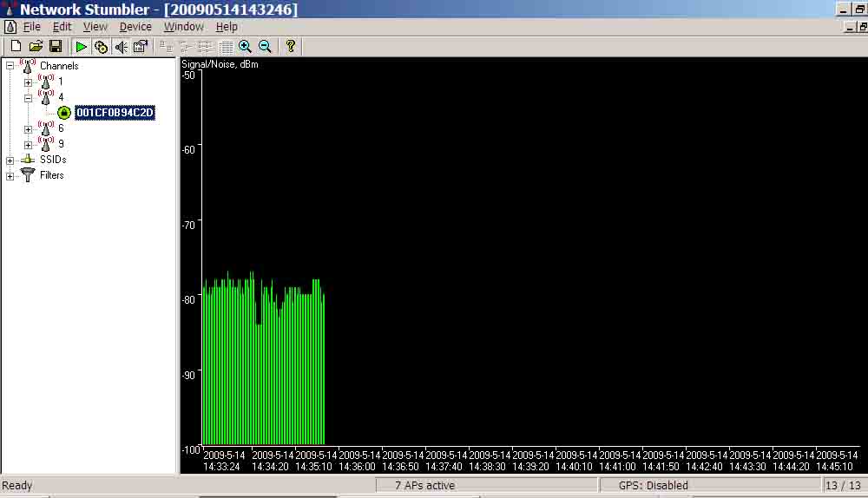Click the small icons view toolbar button
868x498 pixels.
click(x=186, y=47)
